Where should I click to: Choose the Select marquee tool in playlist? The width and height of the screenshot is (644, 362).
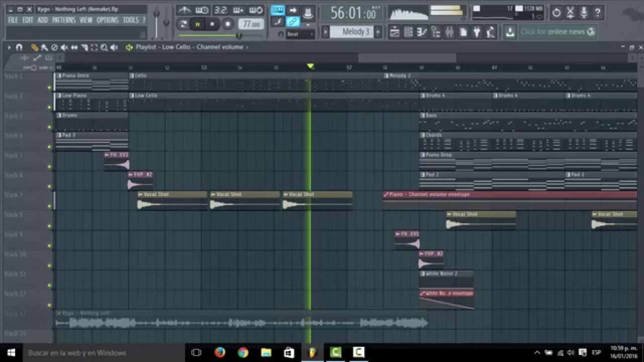(x=94, y=47)
